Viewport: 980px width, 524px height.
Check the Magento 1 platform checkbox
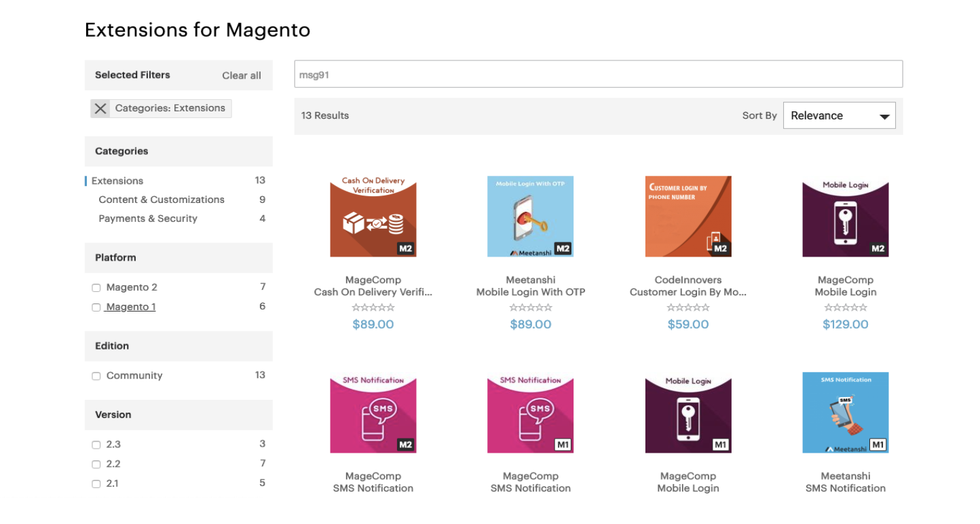[x=96, y=307]
